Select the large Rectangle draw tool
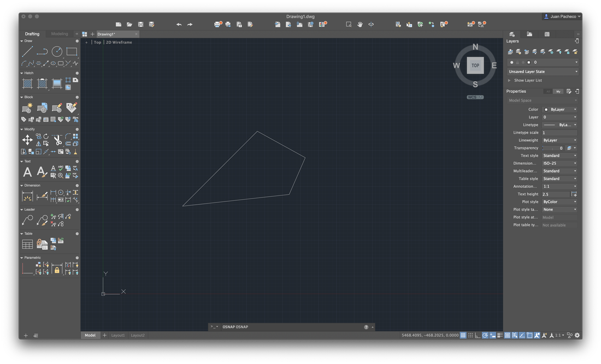 coord(72,51)
